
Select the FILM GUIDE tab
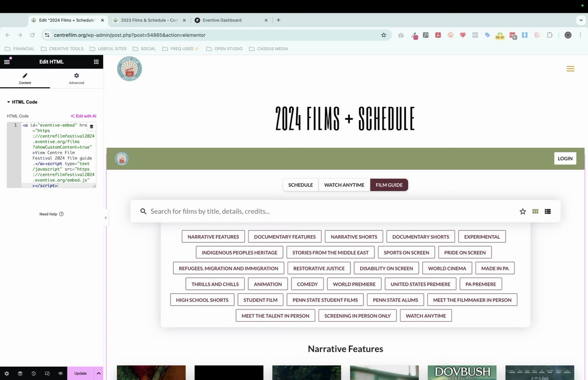tap(389, 185)
